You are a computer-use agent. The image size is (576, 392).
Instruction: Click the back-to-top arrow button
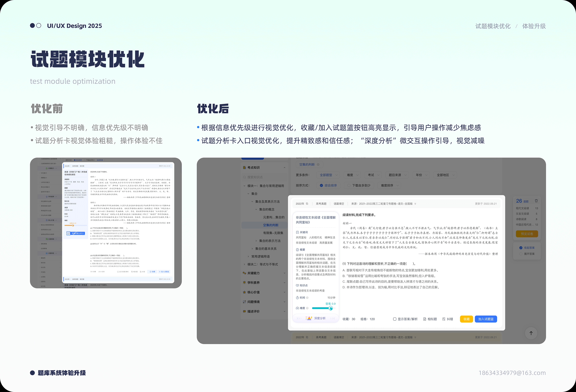click(531, 333)
